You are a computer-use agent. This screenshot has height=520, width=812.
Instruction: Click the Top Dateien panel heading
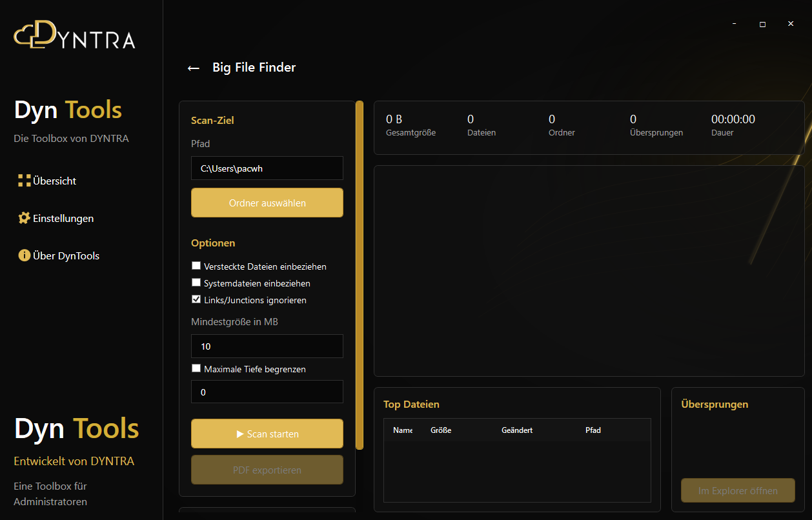(x=411, y=405)
